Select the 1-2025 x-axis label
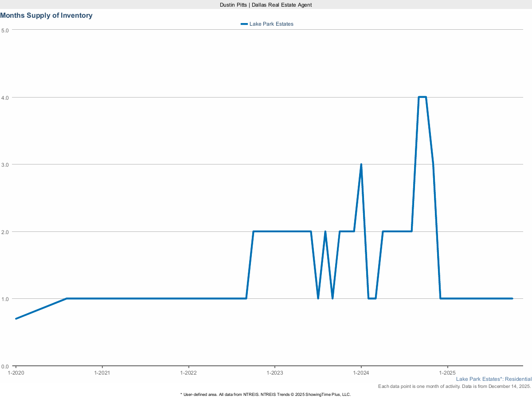 [x=447, y=373]
